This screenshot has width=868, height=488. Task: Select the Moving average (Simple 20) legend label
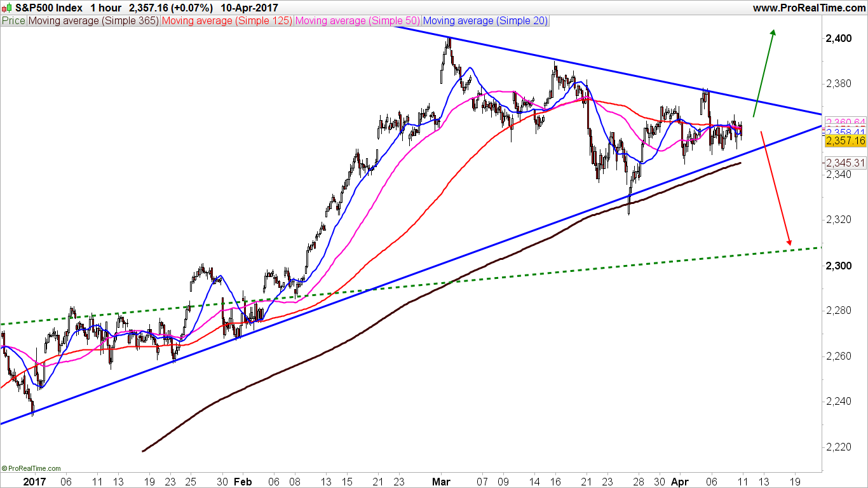485,20
